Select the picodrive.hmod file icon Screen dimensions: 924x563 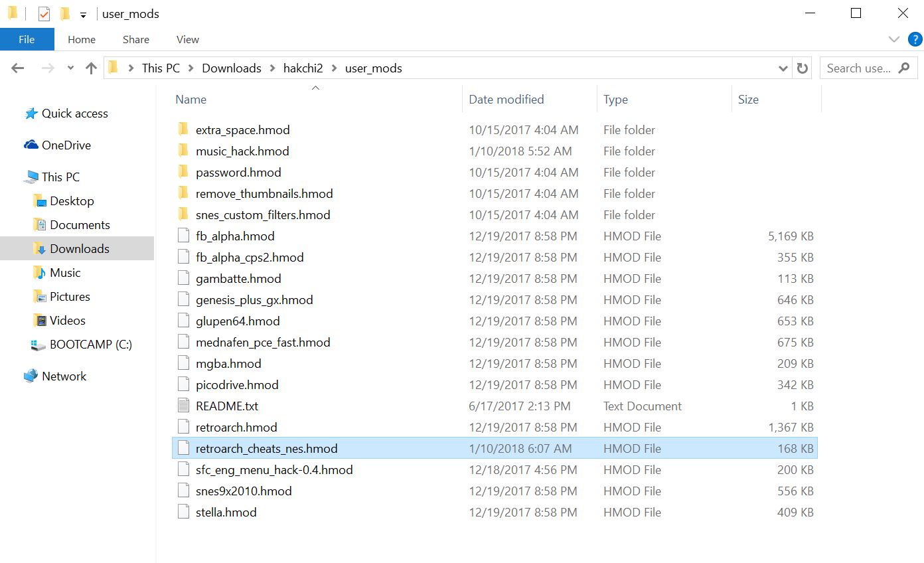[x=184, y=384]
